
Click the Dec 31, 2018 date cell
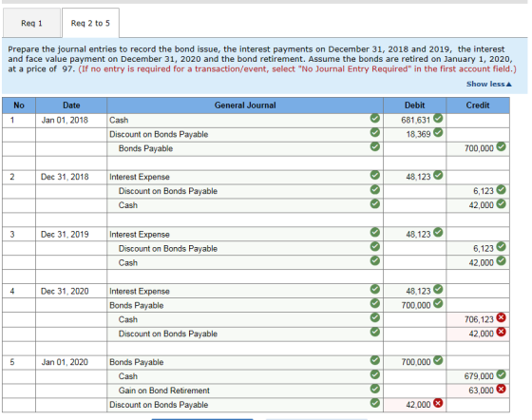point(71,177)
